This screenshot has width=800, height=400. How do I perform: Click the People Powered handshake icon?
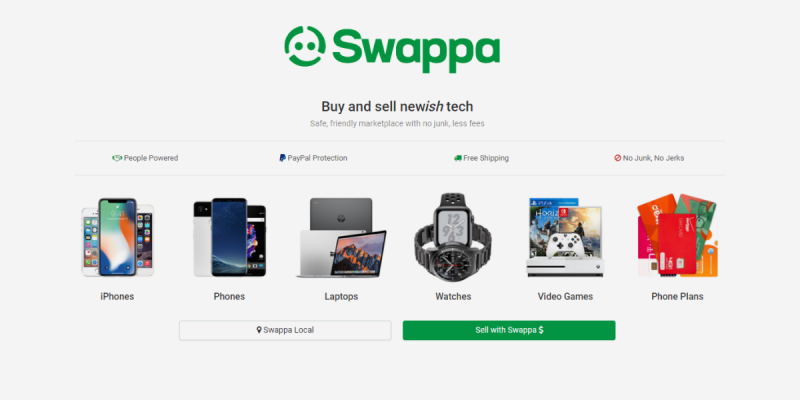117,158
